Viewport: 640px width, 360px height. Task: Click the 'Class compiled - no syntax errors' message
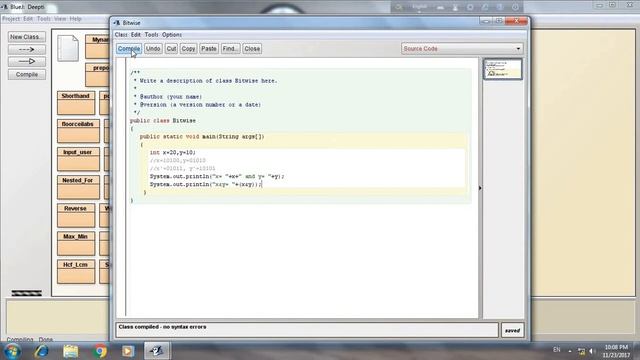[162, 327]
